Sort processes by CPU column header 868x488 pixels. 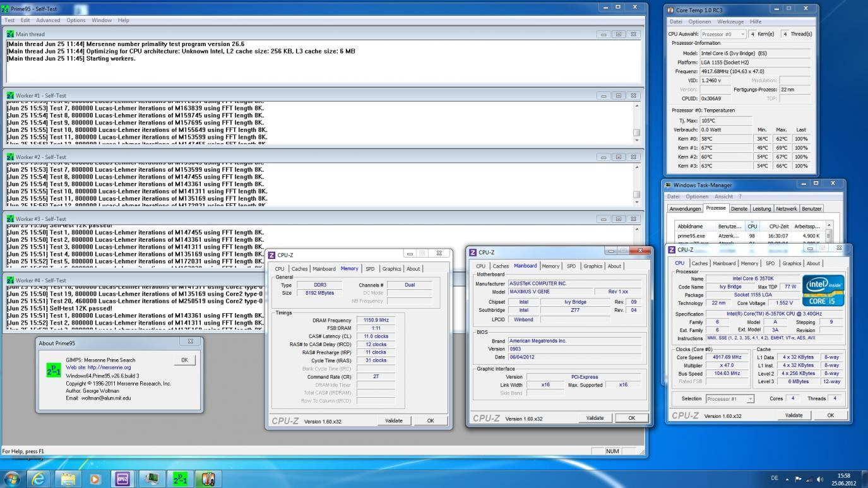(752, 225)
